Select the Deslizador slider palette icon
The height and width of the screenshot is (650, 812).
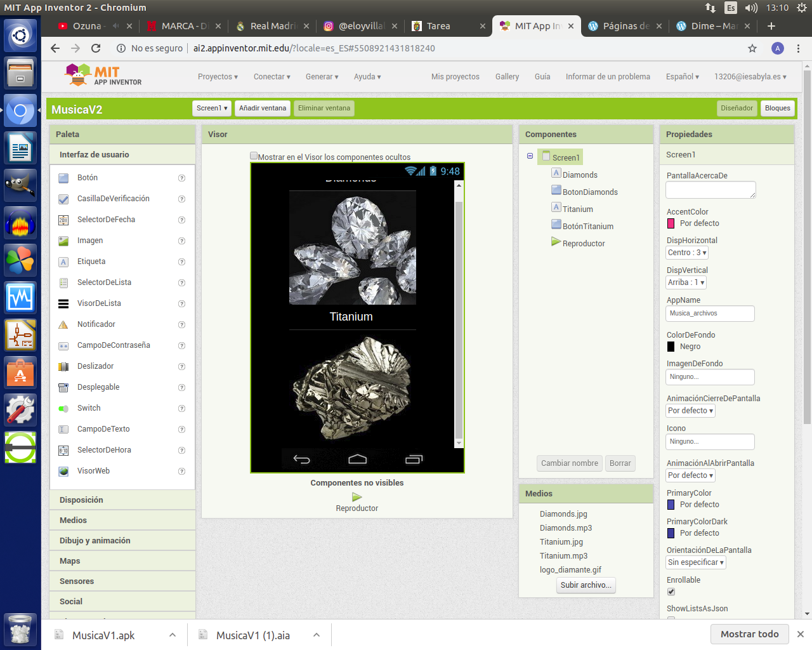(x=63, y=367)
